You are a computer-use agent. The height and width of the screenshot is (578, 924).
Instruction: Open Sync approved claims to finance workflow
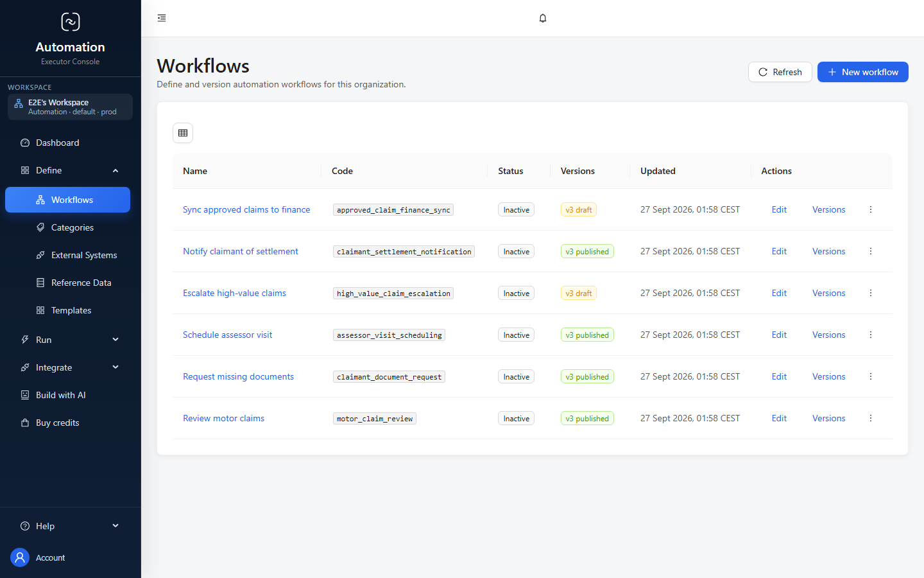246,209
